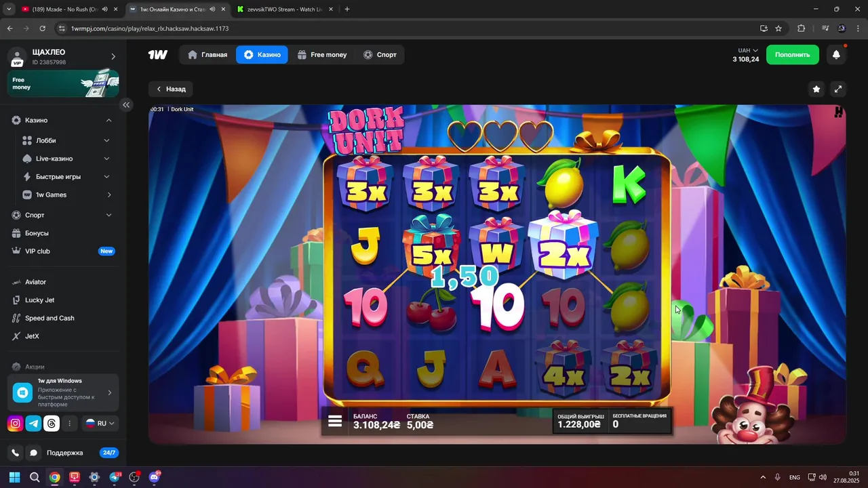Viewport: 868px width, 488px height.
Task: Open the Бонусы sidebar link
Action: (37, 233)
